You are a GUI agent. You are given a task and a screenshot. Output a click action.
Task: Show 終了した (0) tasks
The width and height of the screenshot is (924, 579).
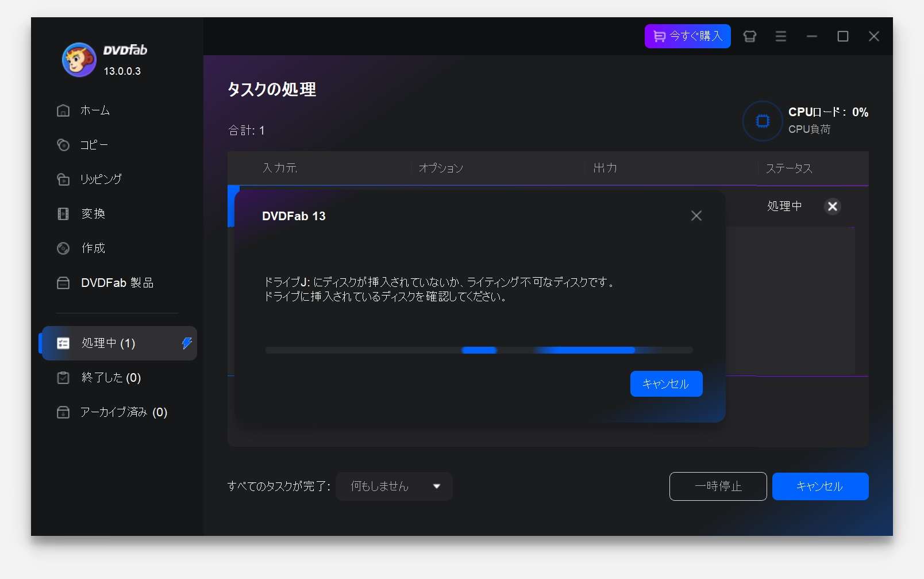point(111,378)
